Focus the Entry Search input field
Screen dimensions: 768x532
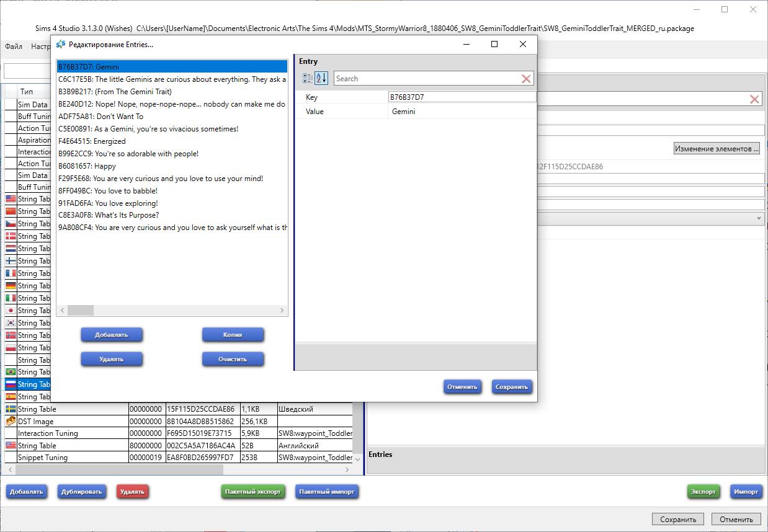click(x=427, y=79)
